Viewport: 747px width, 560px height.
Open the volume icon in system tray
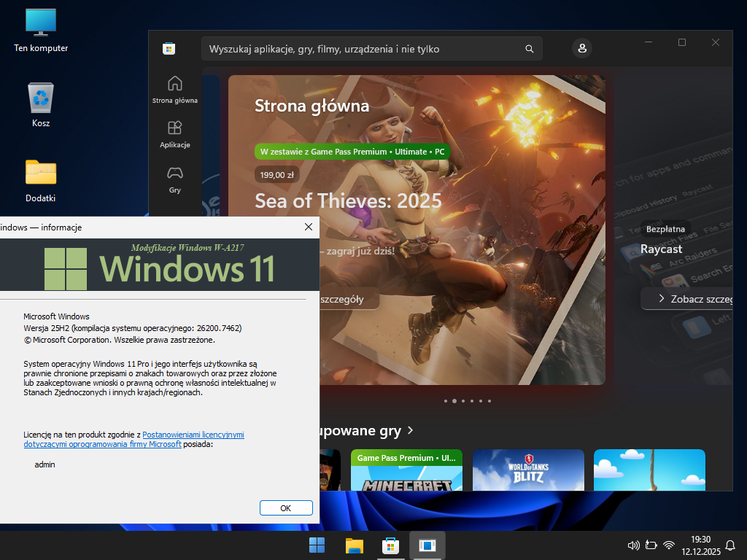(x=633, y=545)
